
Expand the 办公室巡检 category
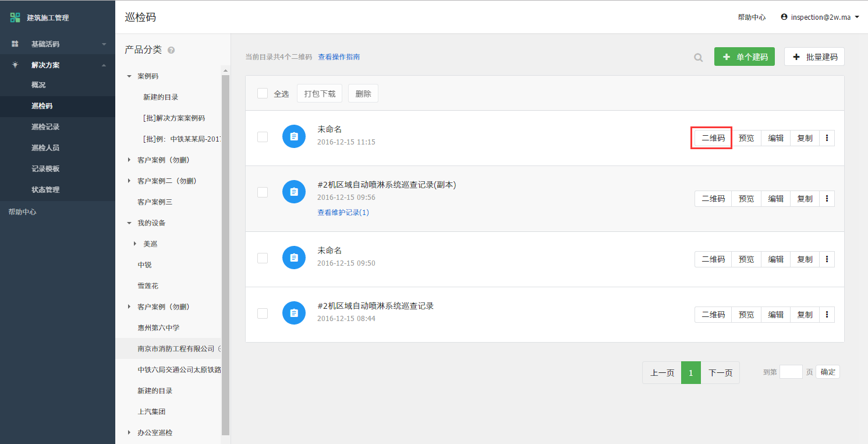pos(129,433)
